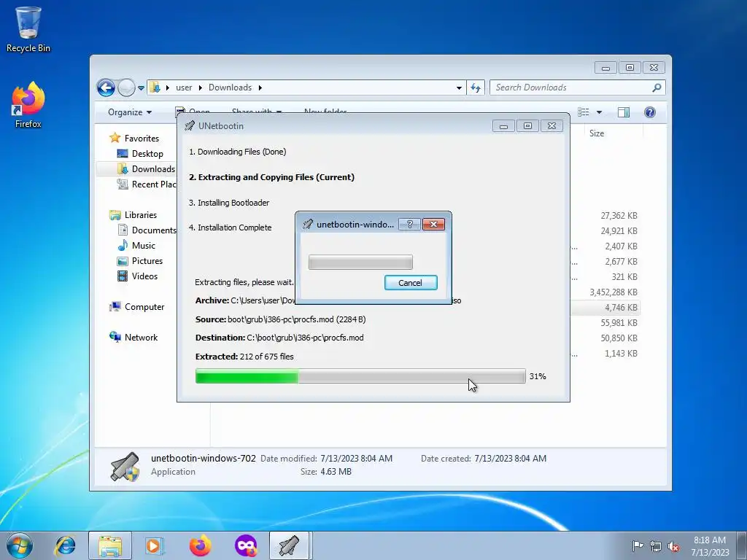The height and width of the screenshot is (560, 747).
Task: Switch to Windows Explorer taskbar button
Action: [x=110, y=545]
